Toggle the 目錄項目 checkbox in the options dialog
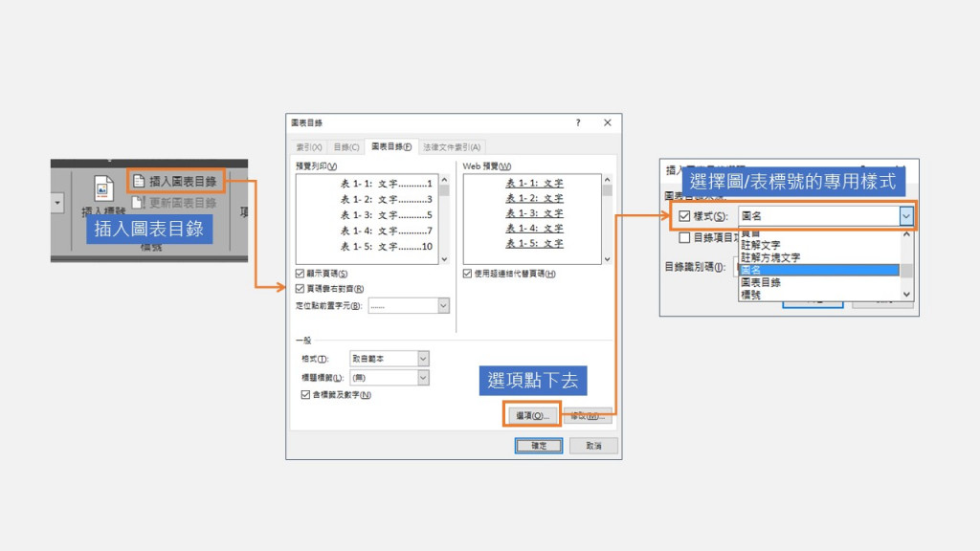The width and height of the screenshot is (980, 551). (684, 237)
